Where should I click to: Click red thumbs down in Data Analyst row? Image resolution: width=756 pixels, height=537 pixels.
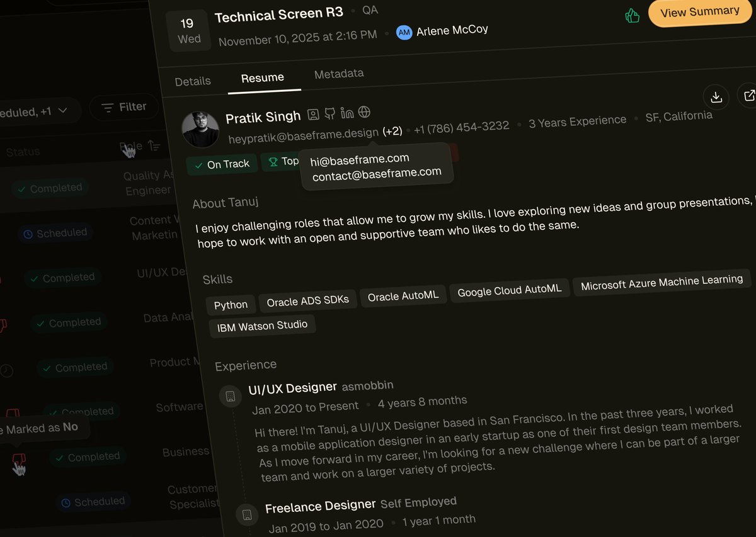tap(3, 325)
